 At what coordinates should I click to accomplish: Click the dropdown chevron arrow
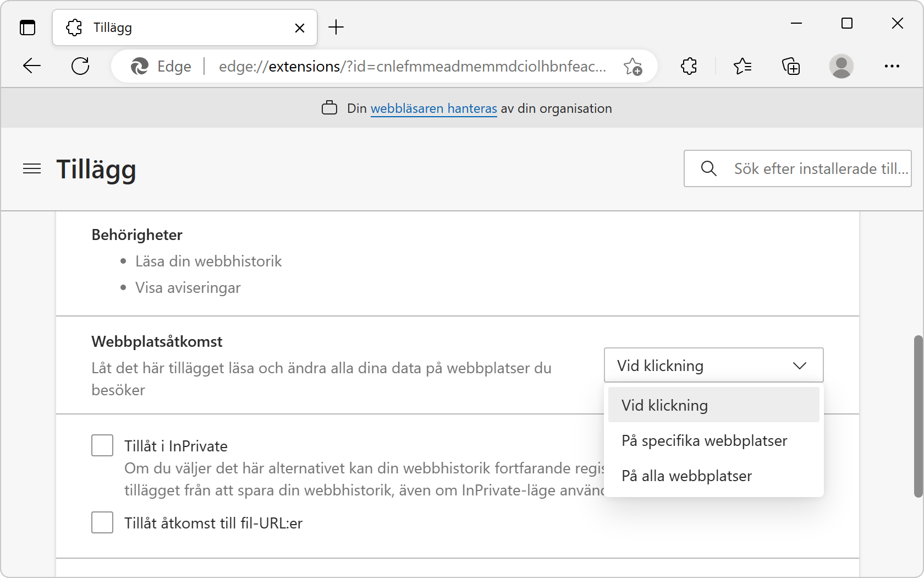800,366
